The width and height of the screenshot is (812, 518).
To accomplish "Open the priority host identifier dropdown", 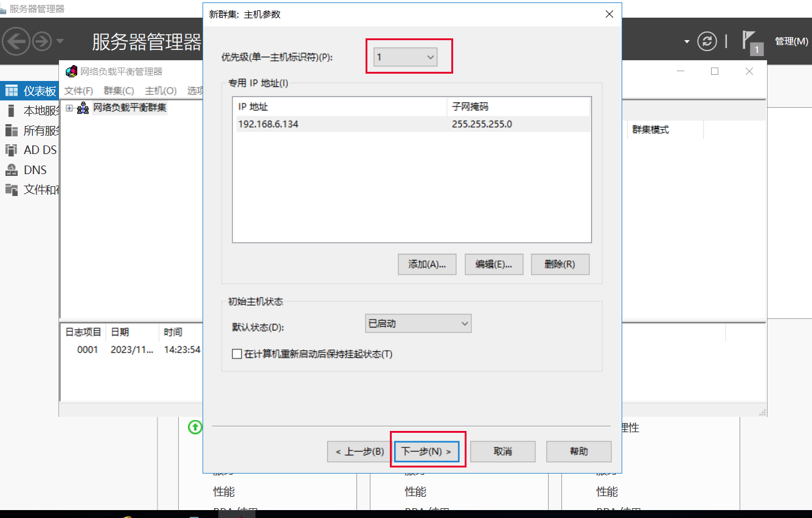I will click(406, 57).
